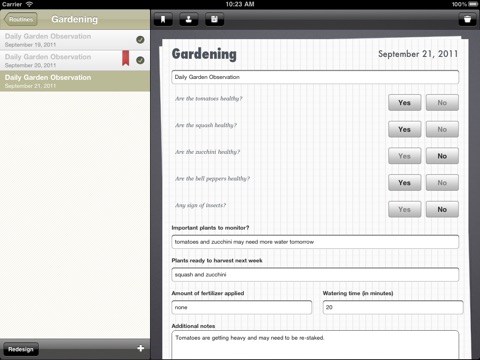Image resolution: width=480 pixels, height=360 pixels.
Task: Open Daily Garden Observation September 19 entry
Action: 75,40
